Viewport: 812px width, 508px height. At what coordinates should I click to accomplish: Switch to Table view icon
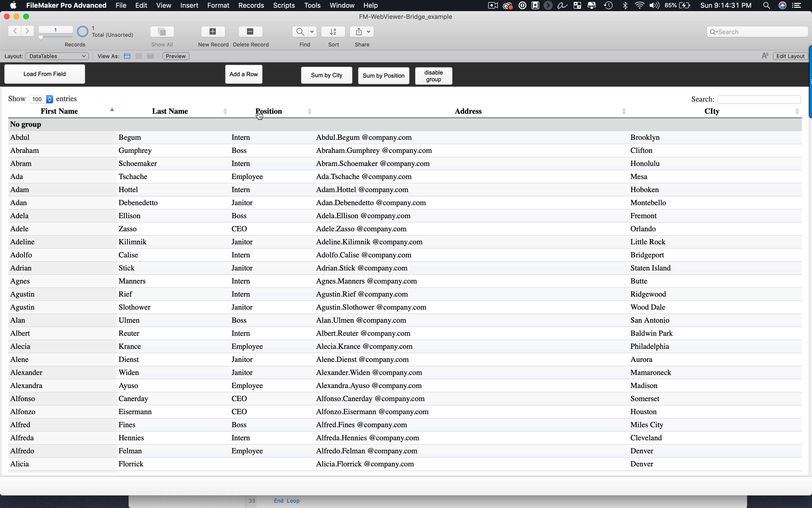point(150,56)
